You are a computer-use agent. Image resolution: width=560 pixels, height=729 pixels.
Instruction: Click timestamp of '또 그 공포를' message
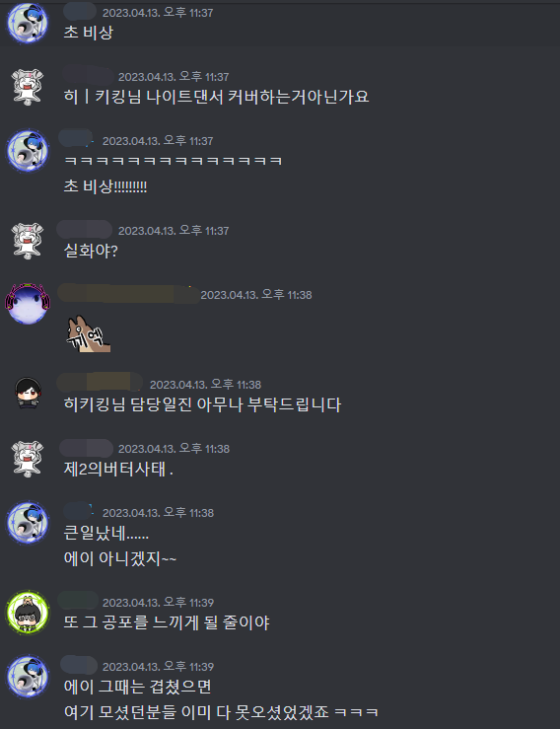pos(158,603)
